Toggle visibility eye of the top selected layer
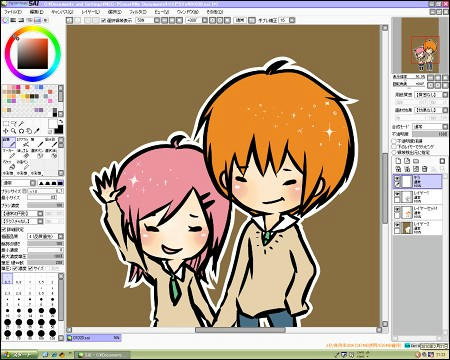Screen dimensions: 450x360 (397, 179)
